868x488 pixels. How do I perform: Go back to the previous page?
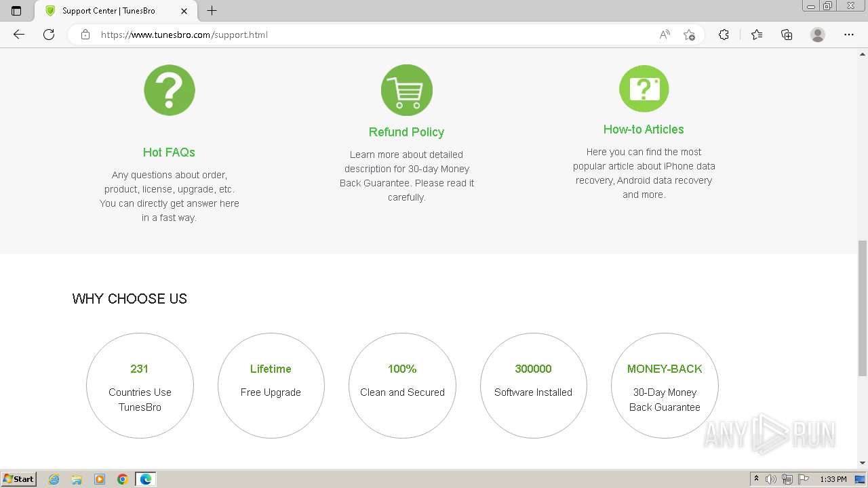19,35
